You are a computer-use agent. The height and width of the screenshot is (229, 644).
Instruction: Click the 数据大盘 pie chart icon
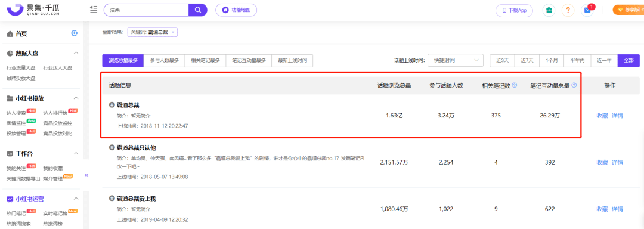(10, 53)
